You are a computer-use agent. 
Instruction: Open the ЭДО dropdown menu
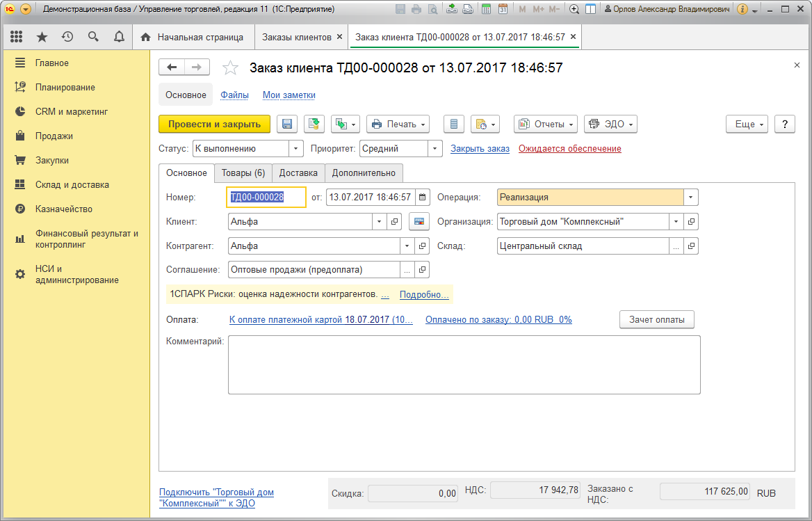click(x=610, y=125)
